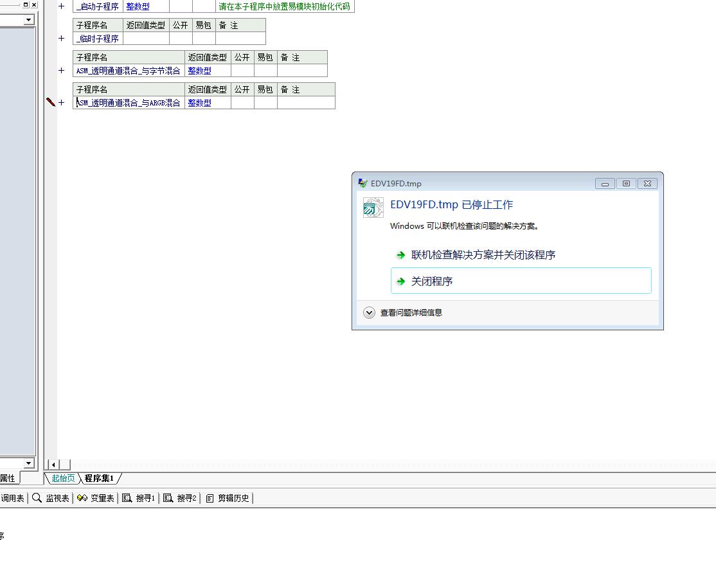Toggle 公开 cell for ASM_透明通道混合_与字节混合
The height and width of the screenshot is (588, 716).
tap(242, 71)
